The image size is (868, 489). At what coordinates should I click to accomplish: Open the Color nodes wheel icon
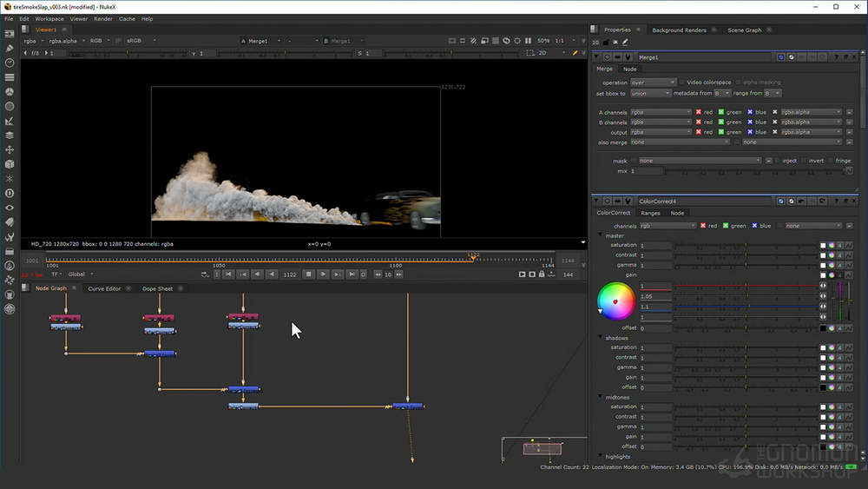pyautogui.click(x=10, y=92)
